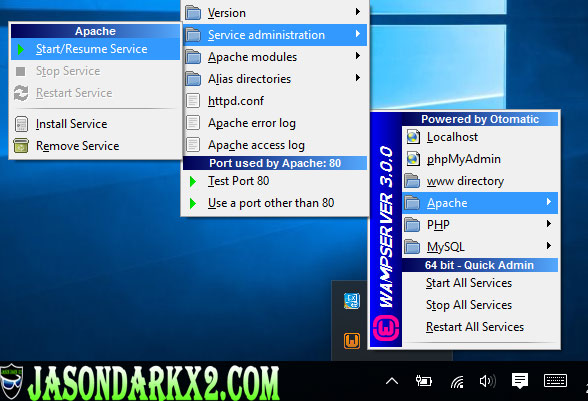Click the folder icon next to www directory
This screenshot has width=588, height=401.
[x=412, y=181]
